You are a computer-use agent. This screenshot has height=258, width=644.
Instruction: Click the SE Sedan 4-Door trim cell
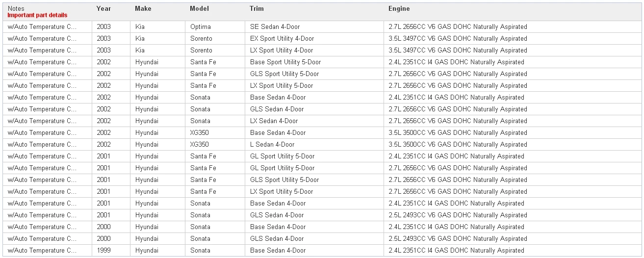pos(275,27)
